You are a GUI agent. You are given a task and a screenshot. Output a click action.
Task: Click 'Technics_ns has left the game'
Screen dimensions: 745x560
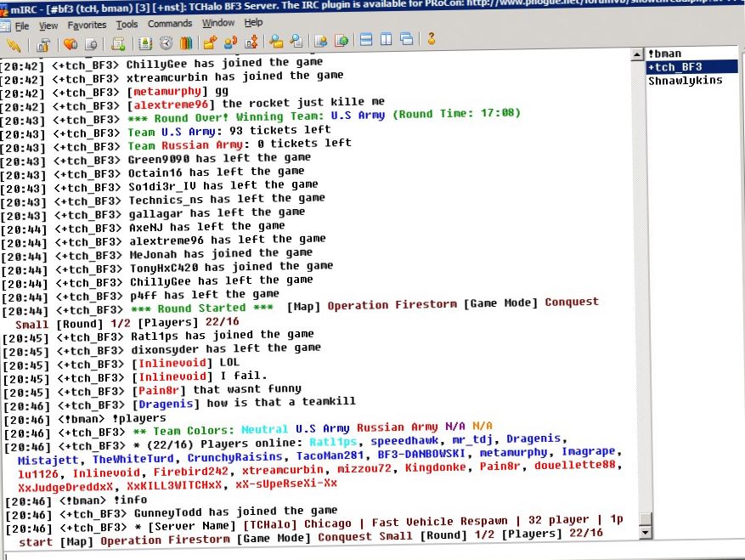227,199
